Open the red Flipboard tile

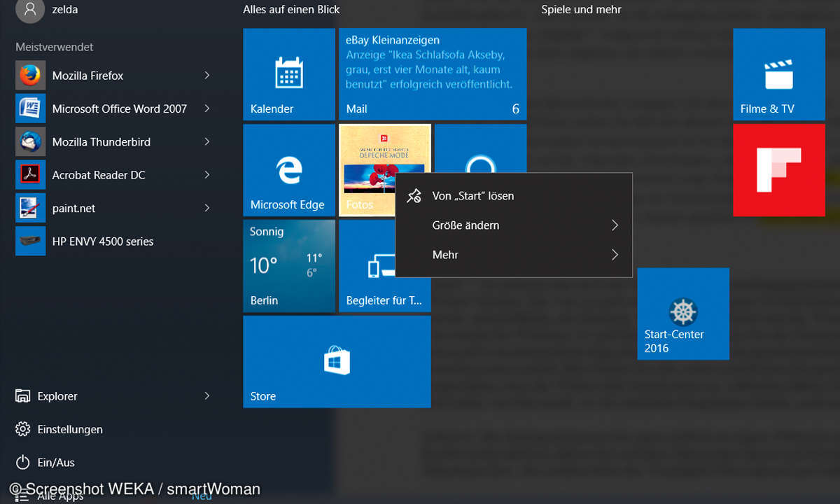pyautogui.click(x=779, y=170)
